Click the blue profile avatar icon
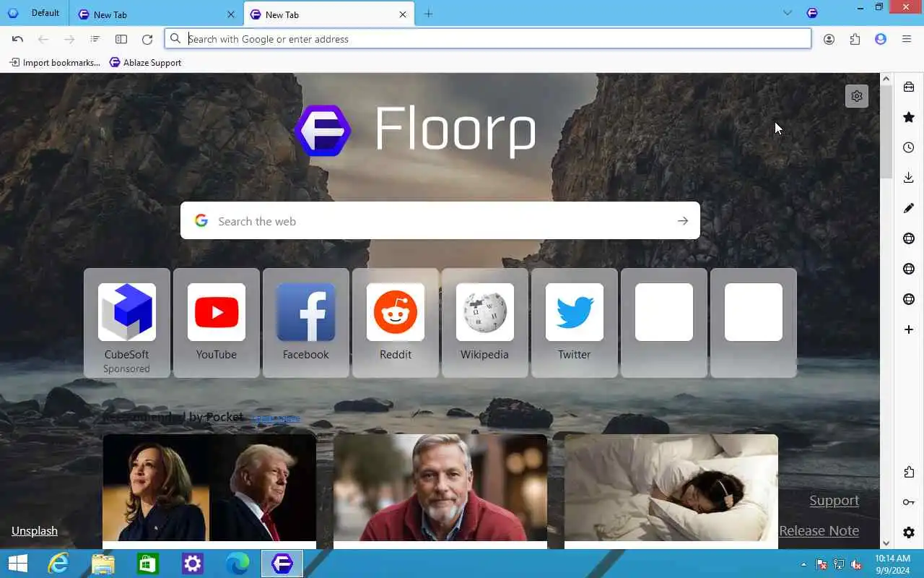This screenshot has height=578, width=924. [x=881, y=39]
